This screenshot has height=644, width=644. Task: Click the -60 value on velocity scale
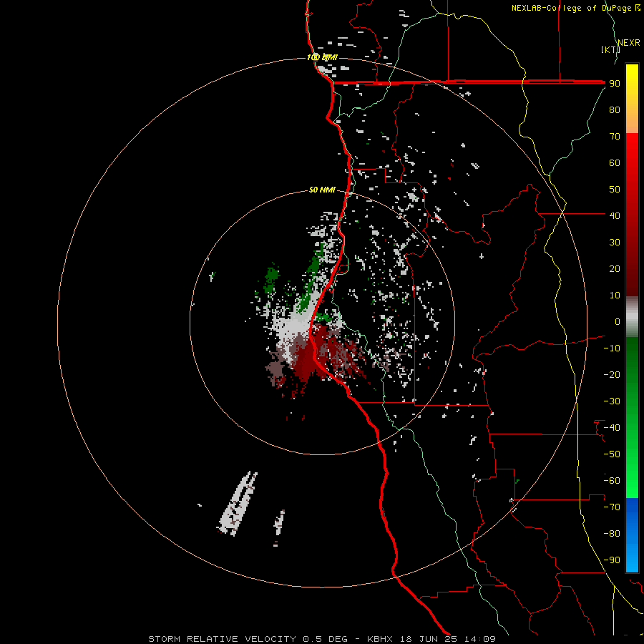point(612,481)
